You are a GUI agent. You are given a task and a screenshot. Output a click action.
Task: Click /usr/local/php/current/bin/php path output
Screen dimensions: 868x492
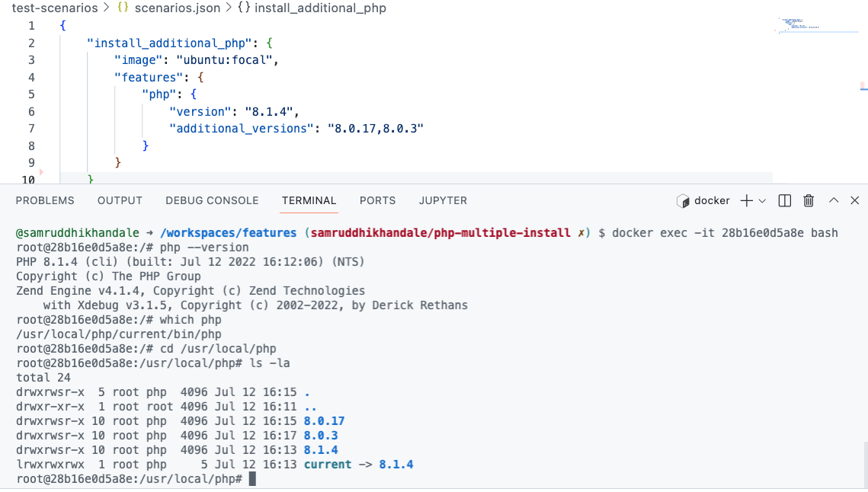119,334
